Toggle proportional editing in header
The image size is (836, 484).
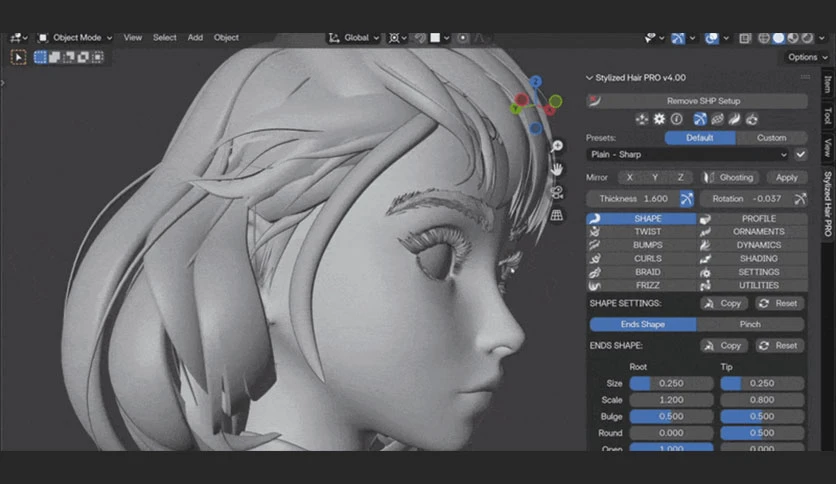click(x=462, y=38)
